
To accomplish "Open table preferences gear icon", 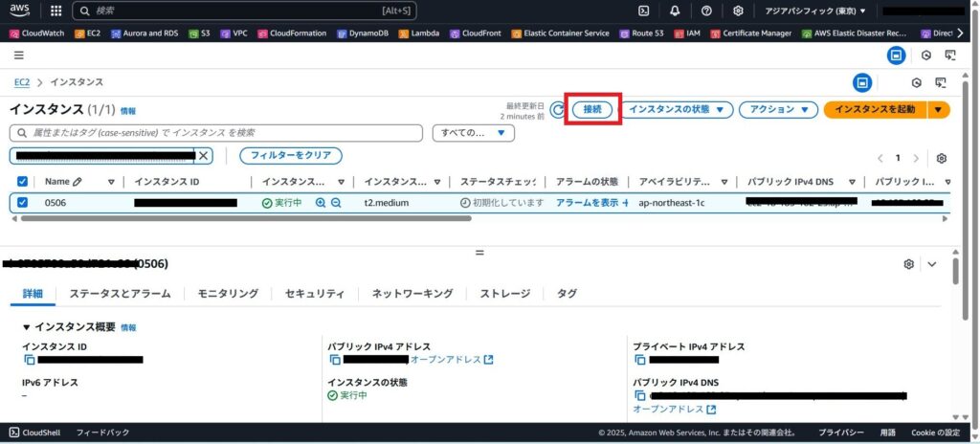I will [942, 158].
